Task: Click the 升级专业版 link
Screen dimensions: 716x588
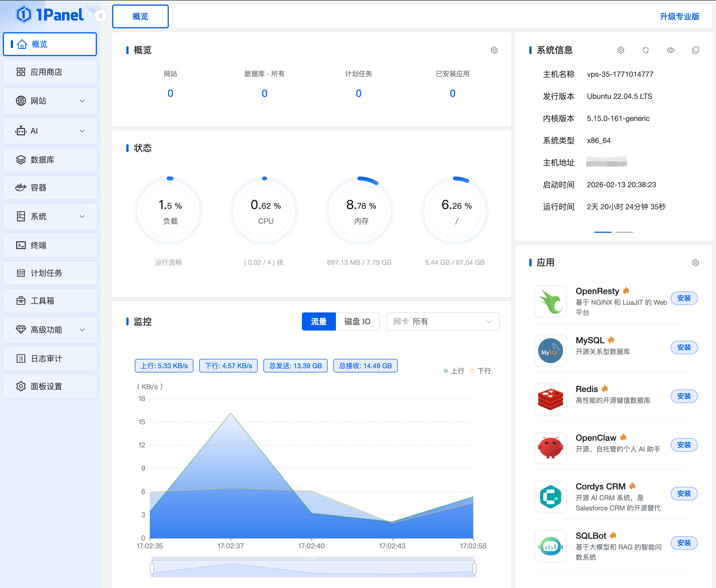Action: [x=679, y=16]
